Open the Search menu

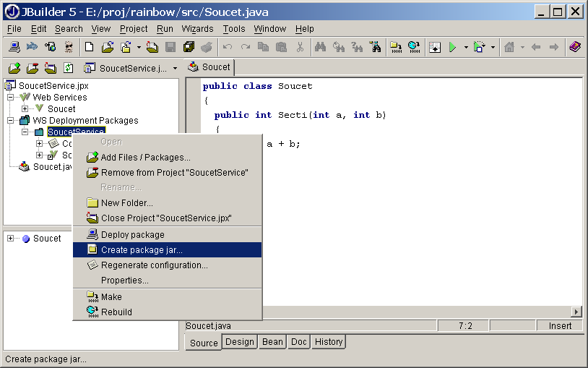point(69,28)
